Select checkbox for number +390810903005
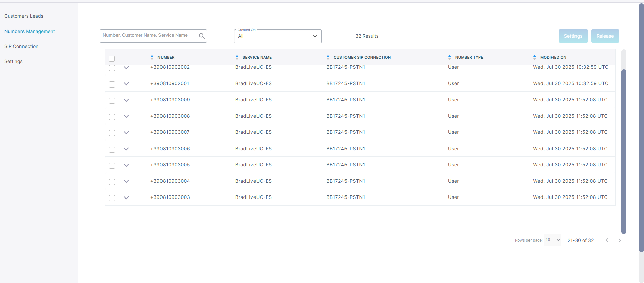644x283 pixels. (x=112, y=166)
